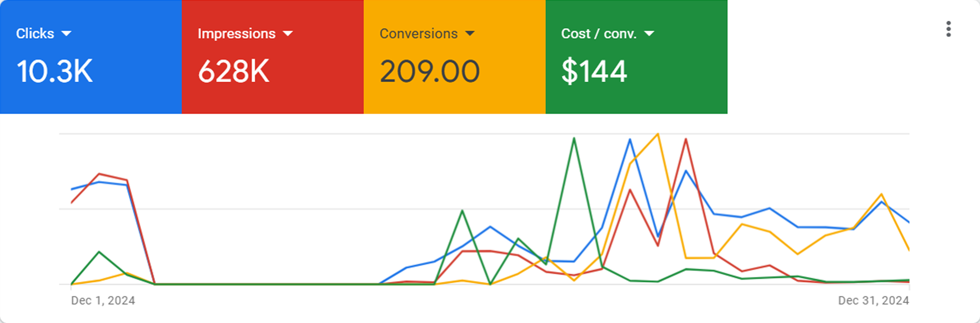980x323 pixels.
Task: Open the Clicks metric dropdown arrow
Action: 66,34
